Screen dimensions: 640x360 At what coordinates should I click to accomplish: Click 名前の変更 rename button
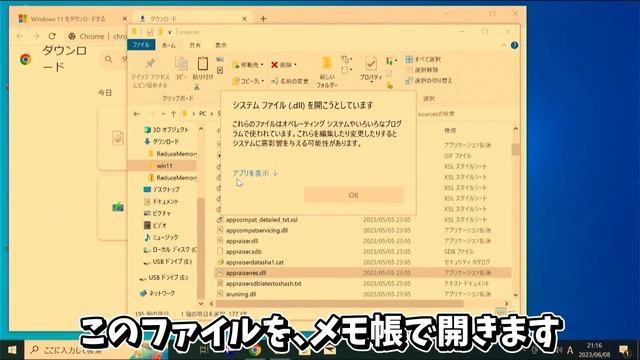tap(290, 81)
